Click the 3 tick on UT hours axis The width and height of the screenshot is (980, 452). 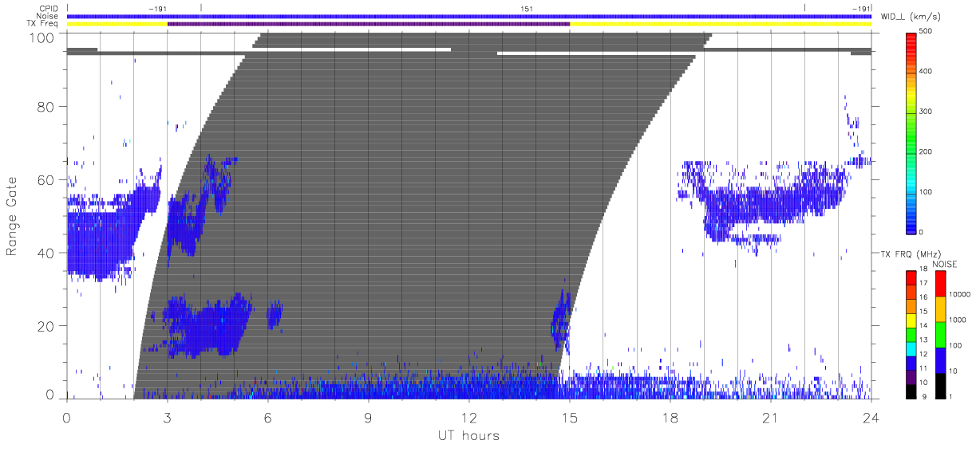pyautogui.click(x=167, y=417)
